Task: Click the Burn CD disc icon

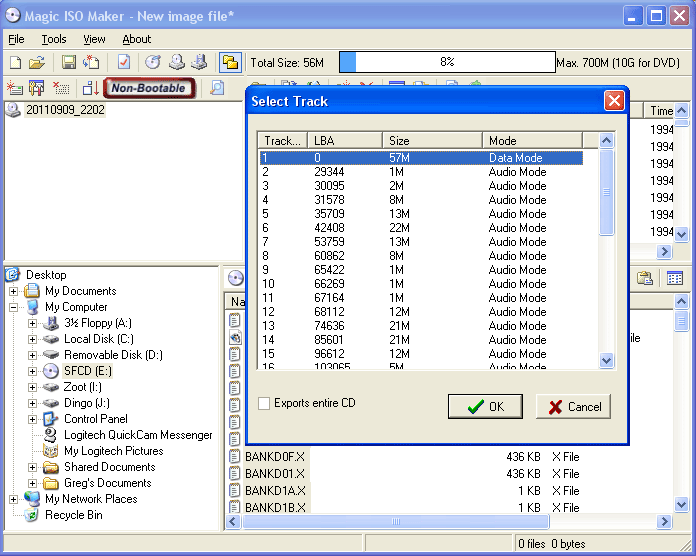Action: tap(153, 62)
